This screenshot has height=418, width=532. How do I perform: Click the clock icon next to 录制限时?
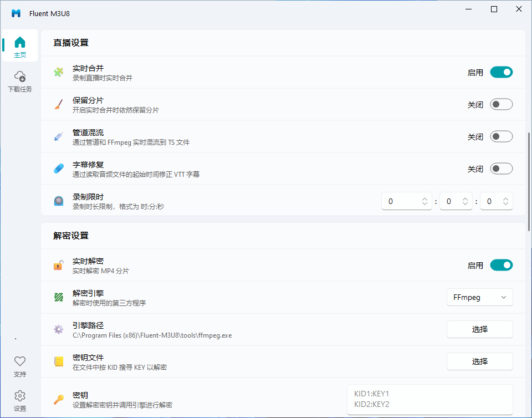[59, 201]
